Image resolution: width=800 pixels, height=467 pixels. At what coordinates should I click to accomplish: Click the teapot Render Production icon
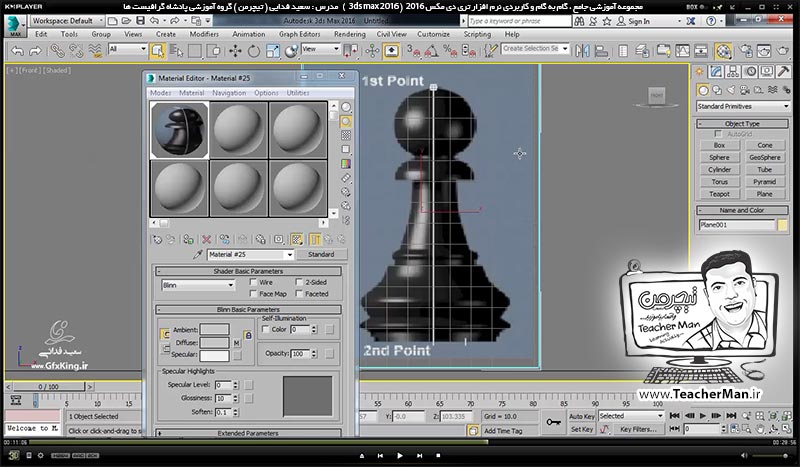pos(783,51)
